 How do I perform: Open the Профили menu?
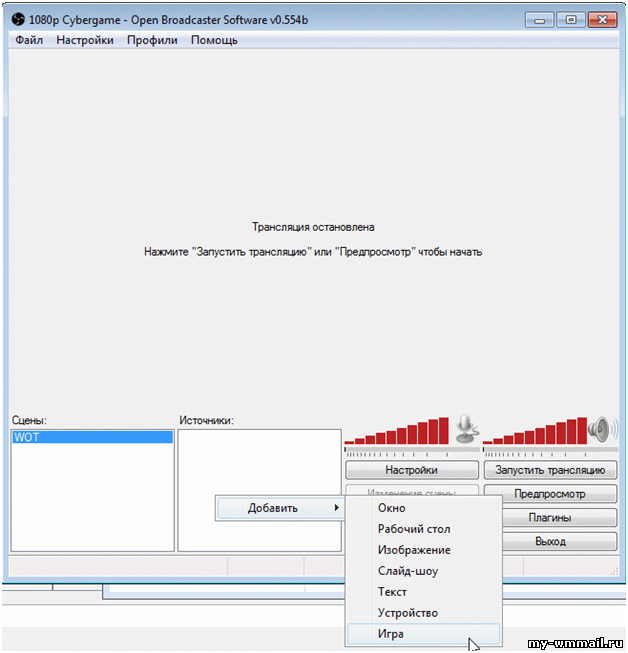[152, 40]
